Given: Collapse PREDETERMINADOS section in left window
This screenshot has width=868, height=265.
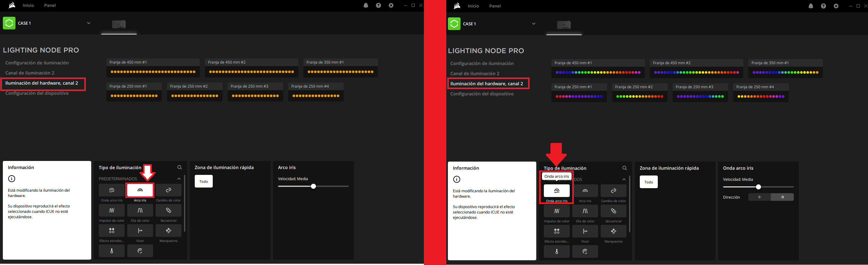Looking at the screenshot, I should point(179,179).
